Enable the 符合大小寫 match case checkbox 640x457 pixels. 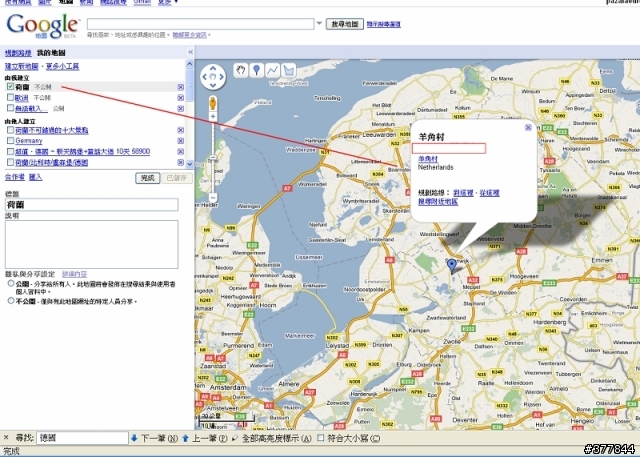(321, 438)
